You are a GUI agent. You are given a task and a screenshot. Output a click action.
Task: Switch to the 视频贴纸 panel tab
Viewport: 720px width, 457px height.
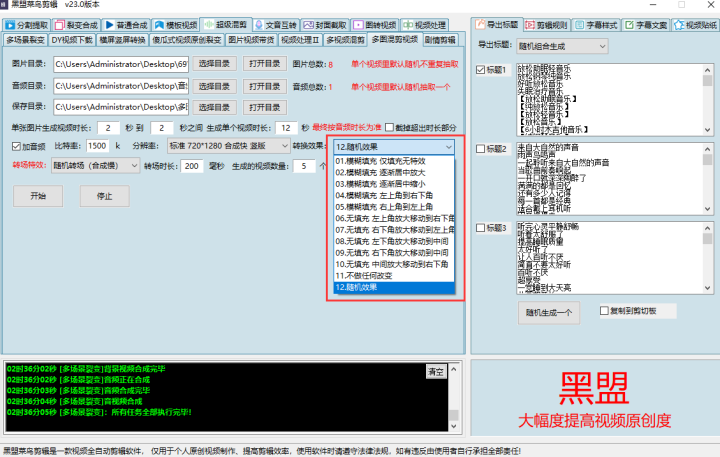[x=696, y=25]
